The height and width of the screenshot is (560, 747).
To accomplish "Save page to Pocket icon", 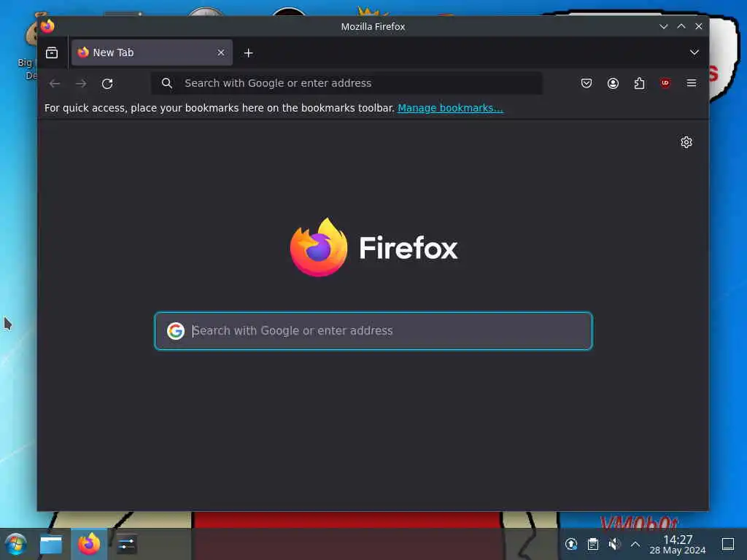I will [587, 83].
